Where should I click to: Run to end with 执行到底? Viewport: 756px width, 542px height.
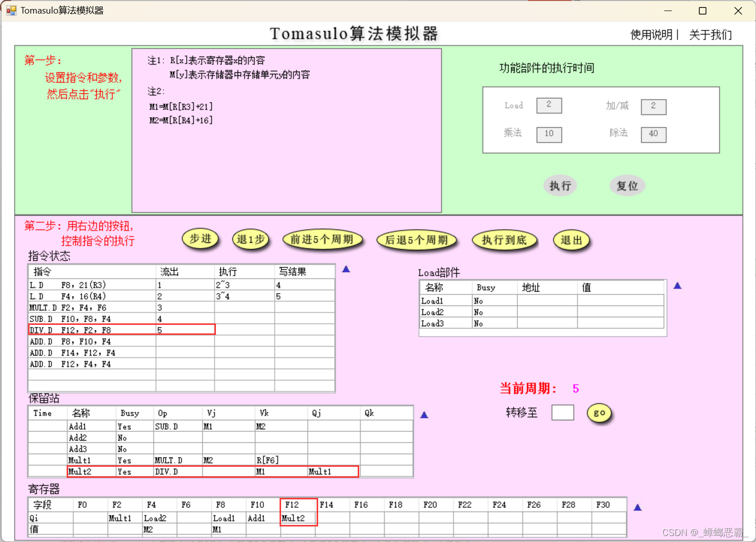[x=505, y=240]
